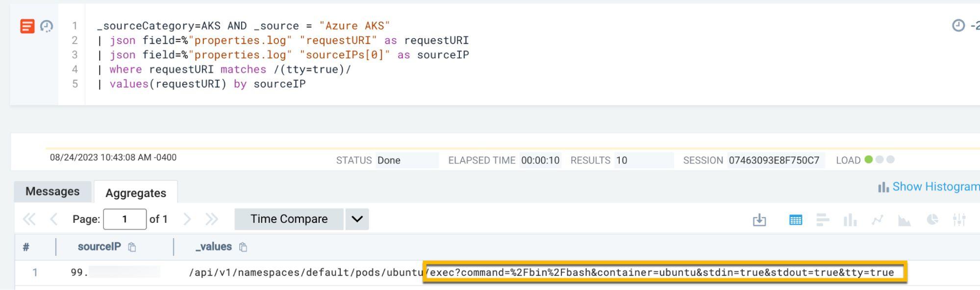Screen dimensions: 980x290
Task: Select the table view icon
Action: point(795,220)
